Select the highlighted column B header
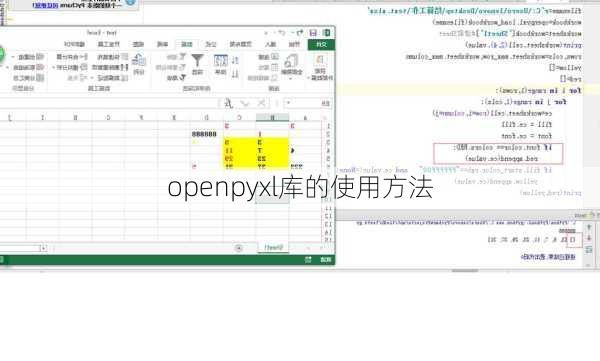The width and height of the screenshot is (600, 361). [272, 118]
